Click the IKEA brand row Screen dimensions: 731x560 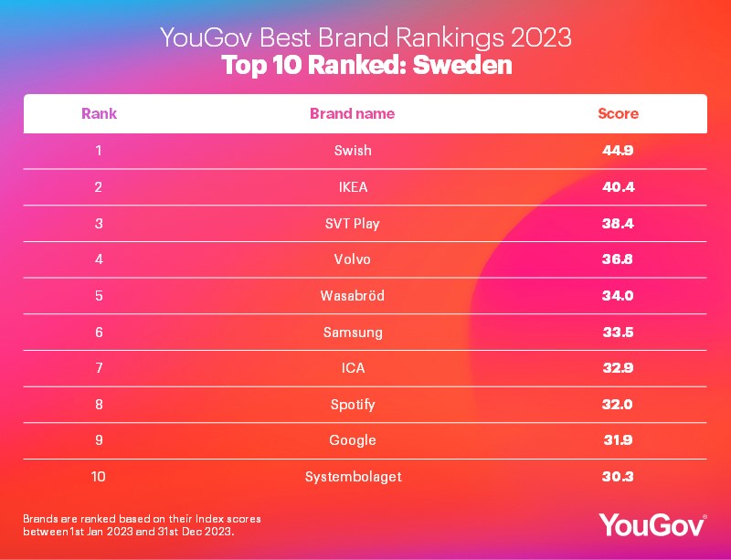353,187
